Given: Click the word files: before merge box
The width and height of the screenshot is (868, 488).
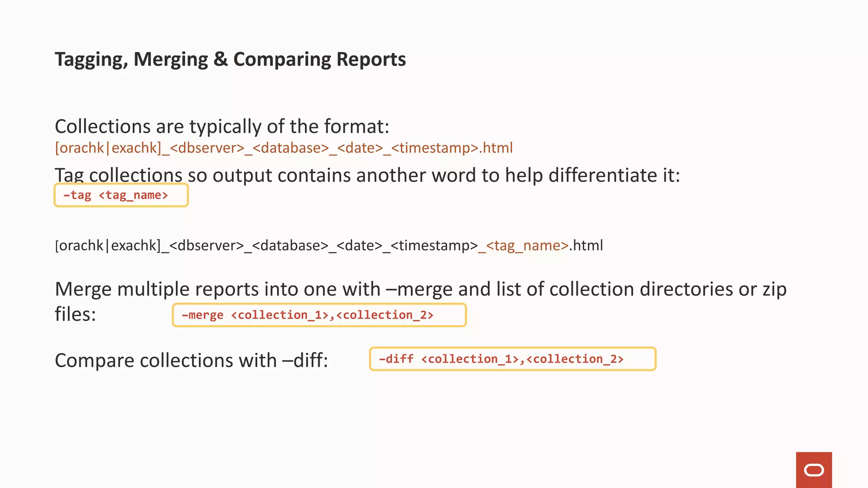Looking at the screenshot, I should pyautogui.click(x=75, y=314).
